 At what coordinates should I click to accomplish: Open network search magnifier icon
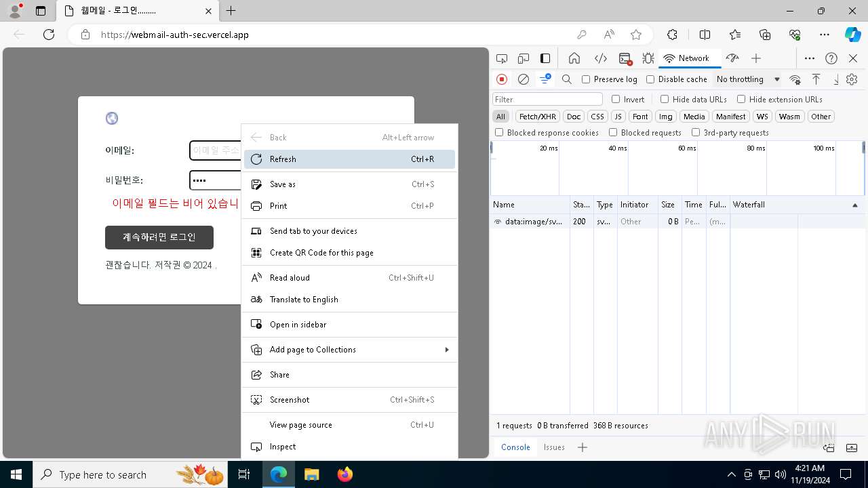(567, 79)
